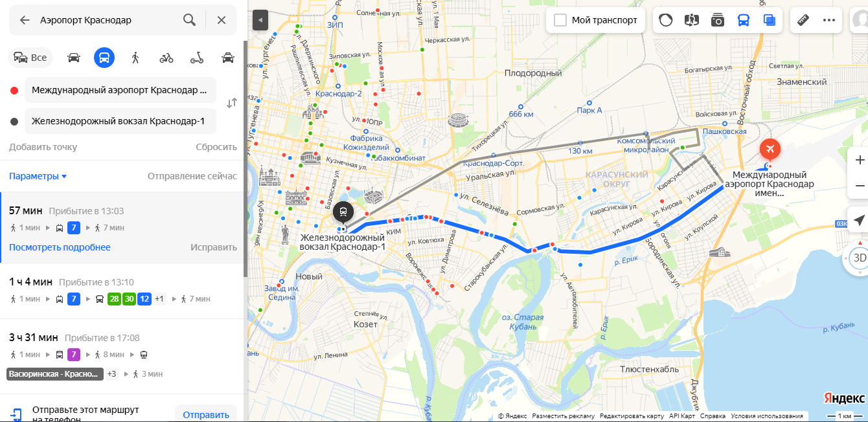The height and width of the screenshot is (422, 868).
Task: Show the street panoramas layer
Action: (x=717, y=20)
